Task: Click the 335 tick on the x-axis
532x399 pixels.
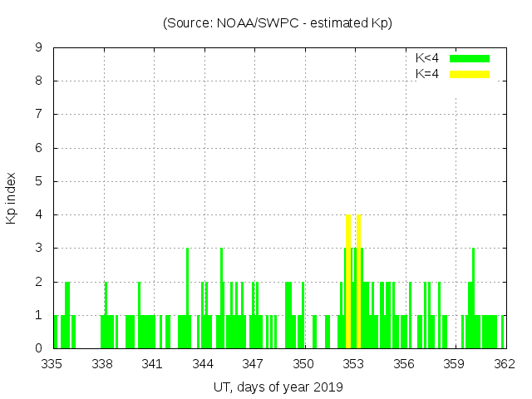Action: point(52,363)
